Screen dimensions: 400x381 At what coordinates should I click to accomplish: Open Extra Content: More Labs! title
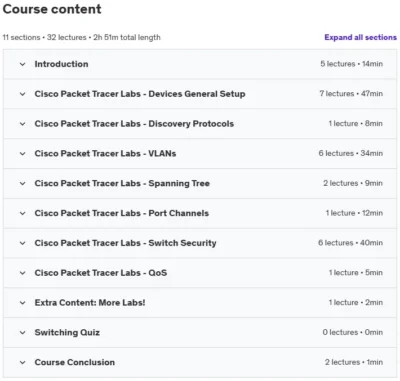[x=90, y=303]
